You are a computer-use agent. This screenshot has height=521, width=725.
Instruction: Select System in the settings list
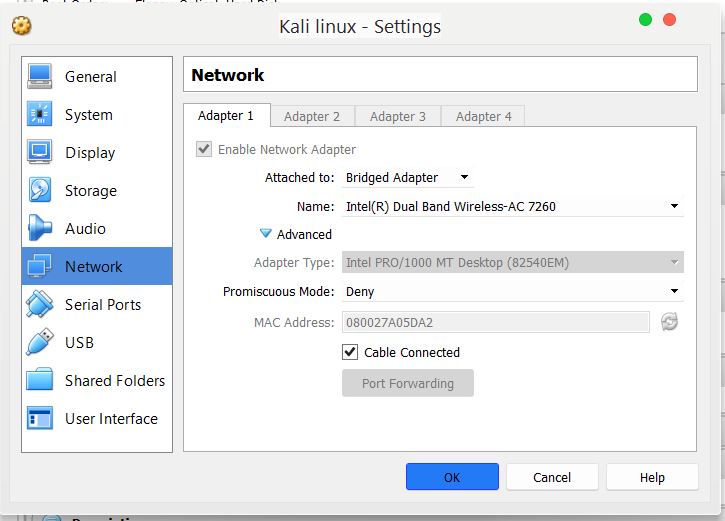click(97, 114)
